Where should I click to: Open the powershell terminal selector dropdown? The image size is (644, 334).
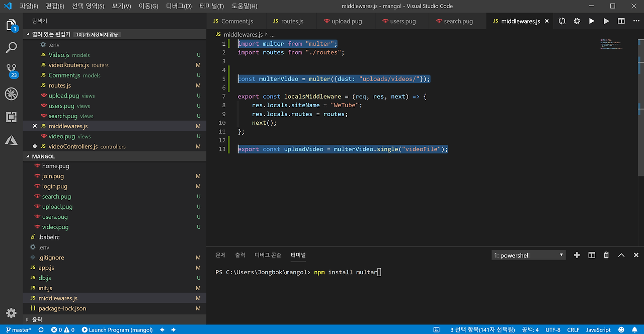coord(528,255)
